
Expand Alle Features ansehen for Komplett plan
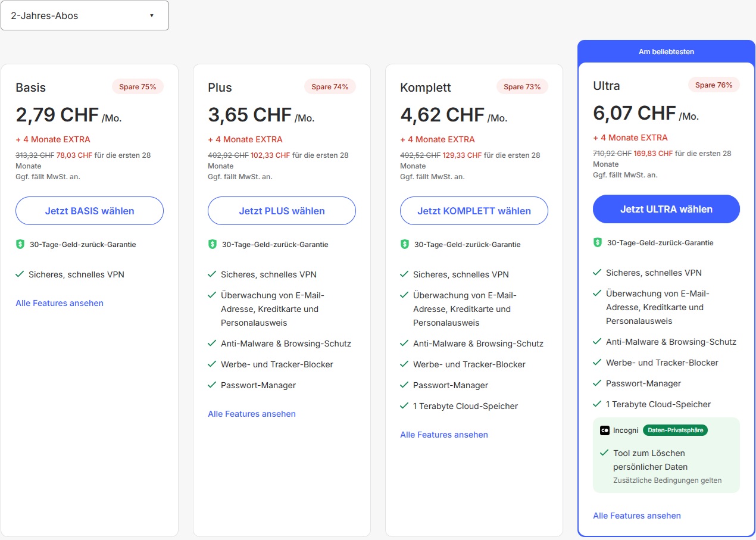pyautogui.click(x=444, y=435)
